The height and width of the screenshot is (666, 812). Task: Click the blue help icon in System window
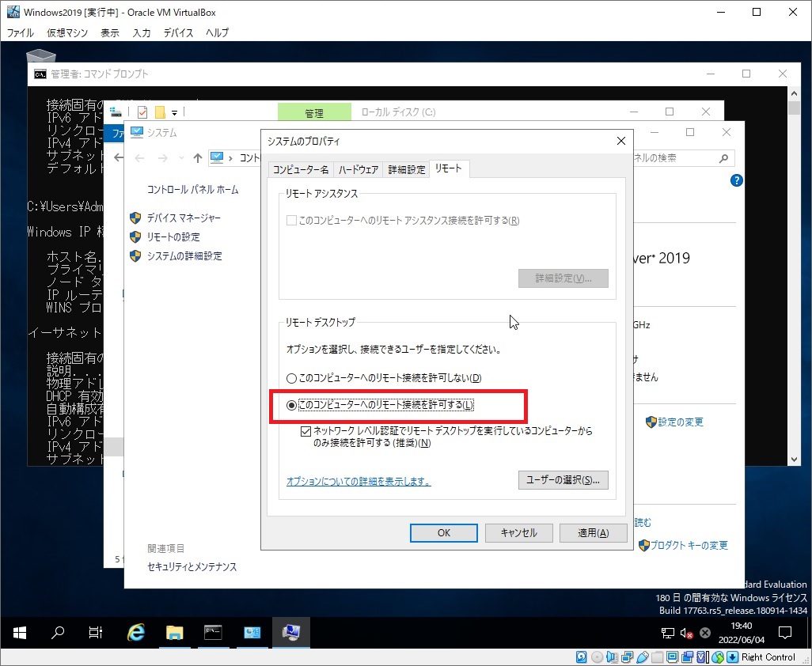click(x=736, y=180)
